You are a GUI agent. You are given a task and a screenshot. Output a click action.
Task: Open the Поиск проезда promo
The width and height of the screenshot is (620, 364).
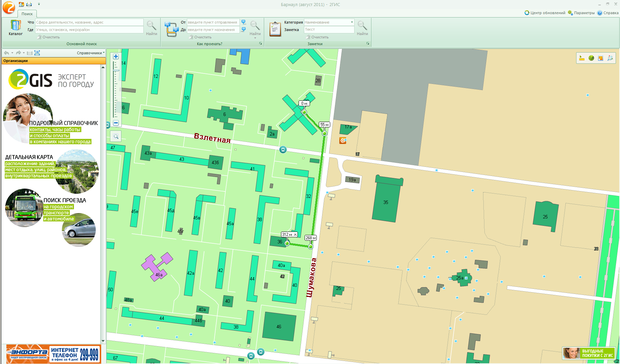coord(51,217)
